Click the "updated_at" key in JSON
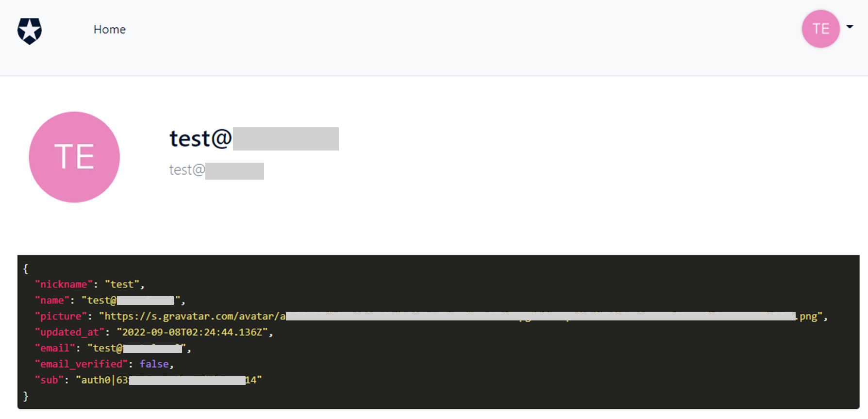 69,332
